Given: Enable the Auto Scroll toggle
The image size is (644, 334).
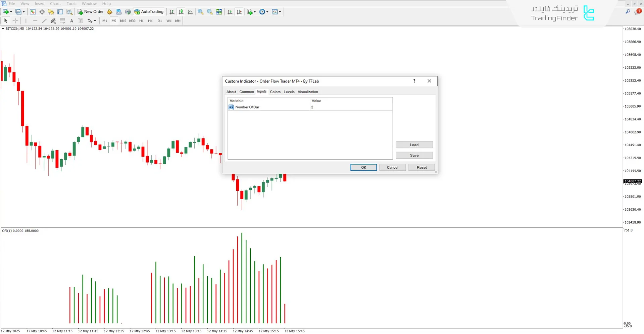Looking at the screenshot, I should 230,12.
